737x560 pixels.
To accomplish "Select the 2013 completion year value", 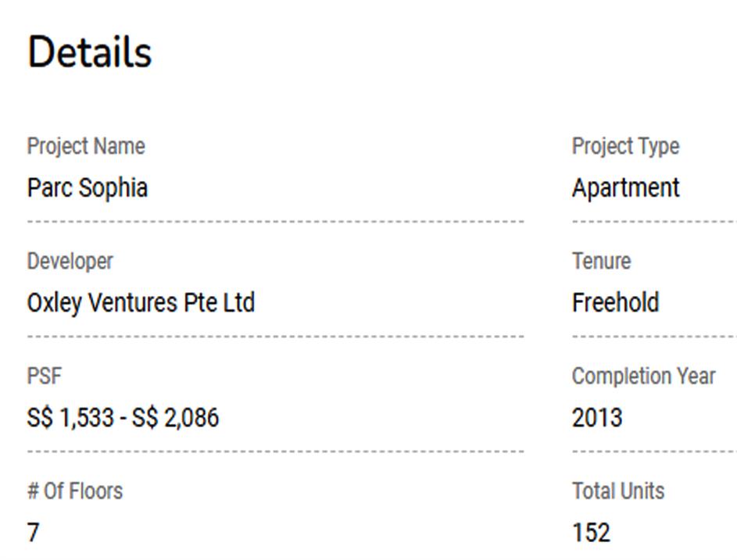I will click(597, 418).
